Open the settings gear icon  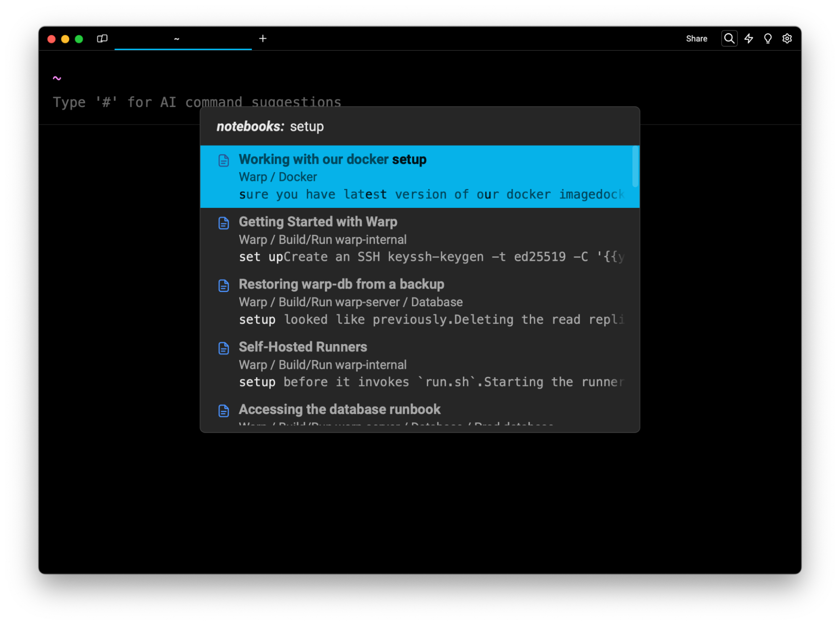pos(787,39)
